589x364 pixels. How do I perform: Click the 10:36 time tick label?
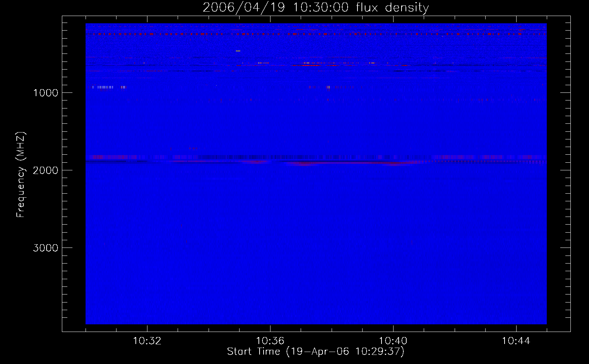(270, 341)
